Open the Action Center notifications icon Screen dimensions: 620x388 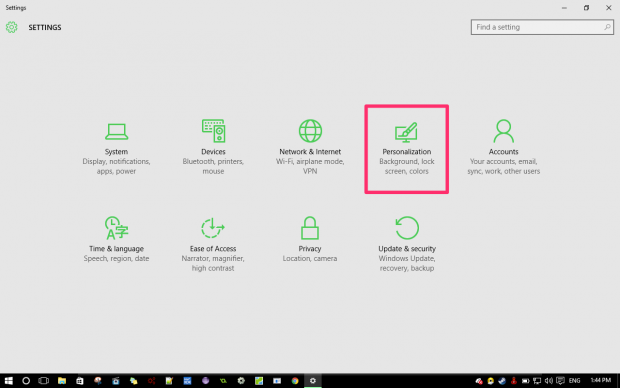point(560,381)
